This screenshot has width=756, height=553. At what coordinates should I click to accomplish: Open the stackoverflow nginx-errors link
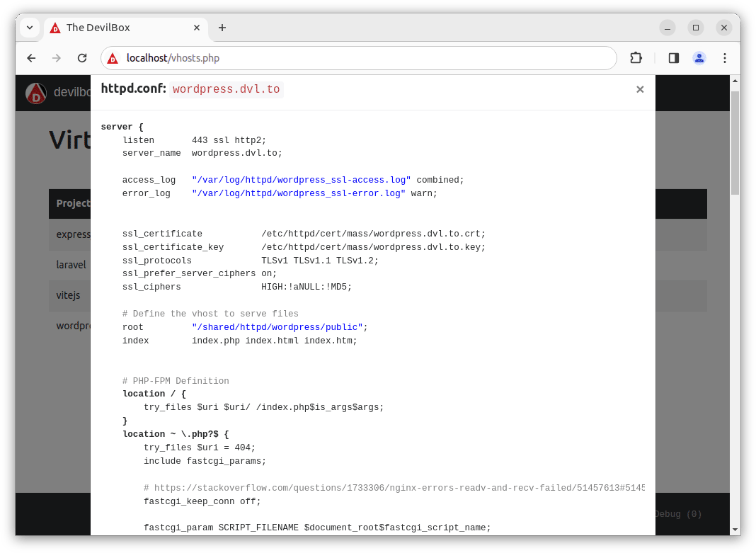point(395,487)
